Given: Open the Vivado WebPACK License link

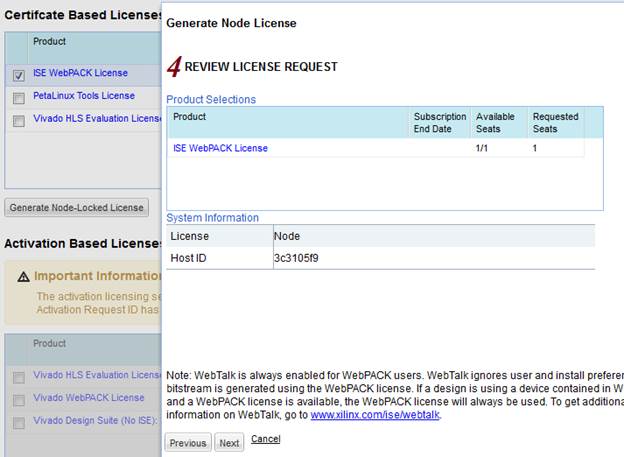Looking at the screenshot, I should click(x=89, y=397).
